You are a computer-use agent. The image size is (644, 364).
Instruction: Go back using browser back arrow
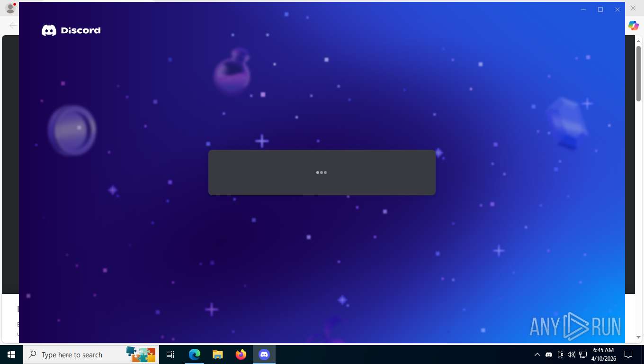tap(13, 26)
